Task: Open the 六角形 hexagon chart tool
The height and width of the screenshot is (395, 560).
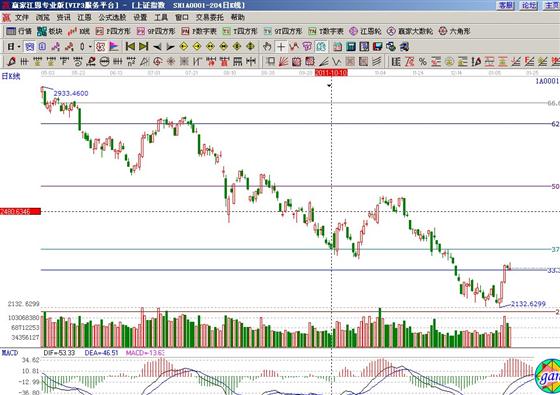Action: coord(455,31)
